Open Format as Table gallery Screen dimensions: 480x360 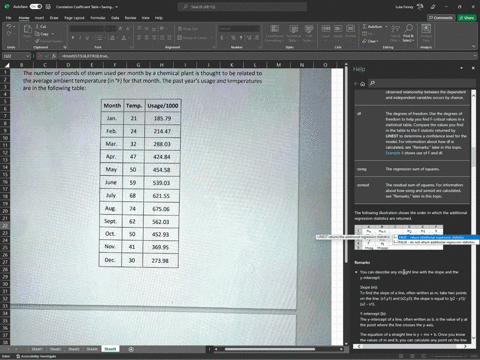pyautogui.click(x=294, y=33)
